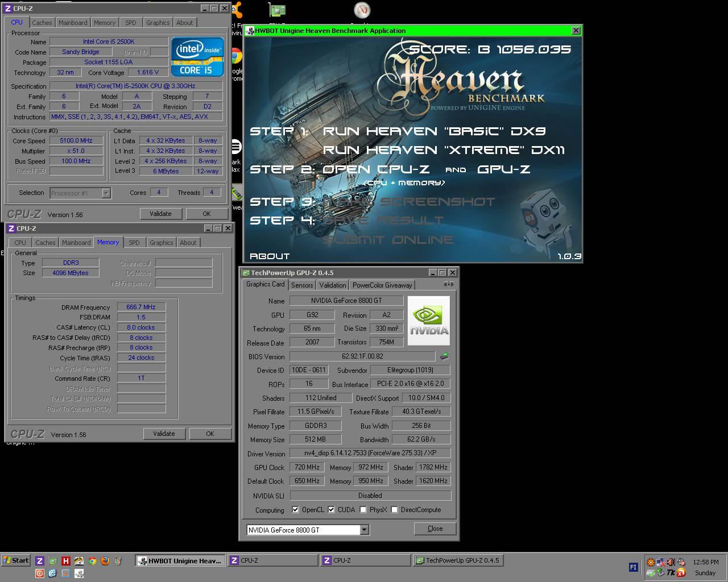This screenshot has height=582, width=728.
Task: Click the orange sun-shaped tray icon
Action: pyautogui.click(x=651, y=562)
